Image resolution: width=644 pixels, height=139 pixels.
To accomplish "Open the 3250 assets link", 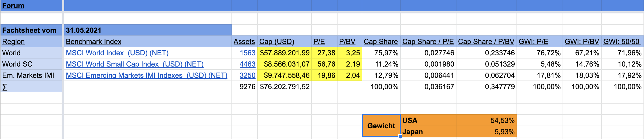I will [247, 75].
